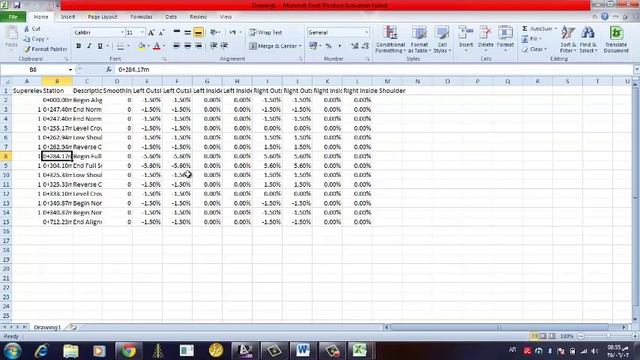Click the Decrease Decimal icon
The height and width of the screenshot is (360, 640).
click(365, 46)
